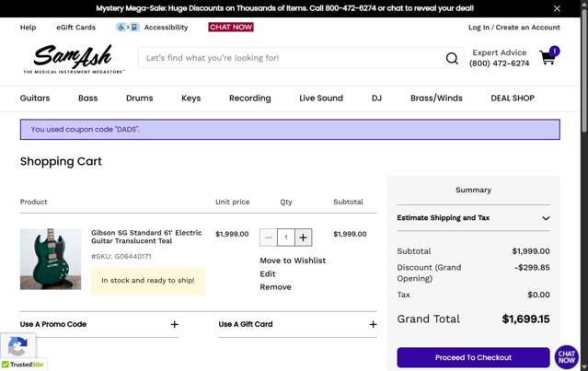Click the unit price $1,999.00
This screenshot has width=588, height=371.
tap(232, 234)
